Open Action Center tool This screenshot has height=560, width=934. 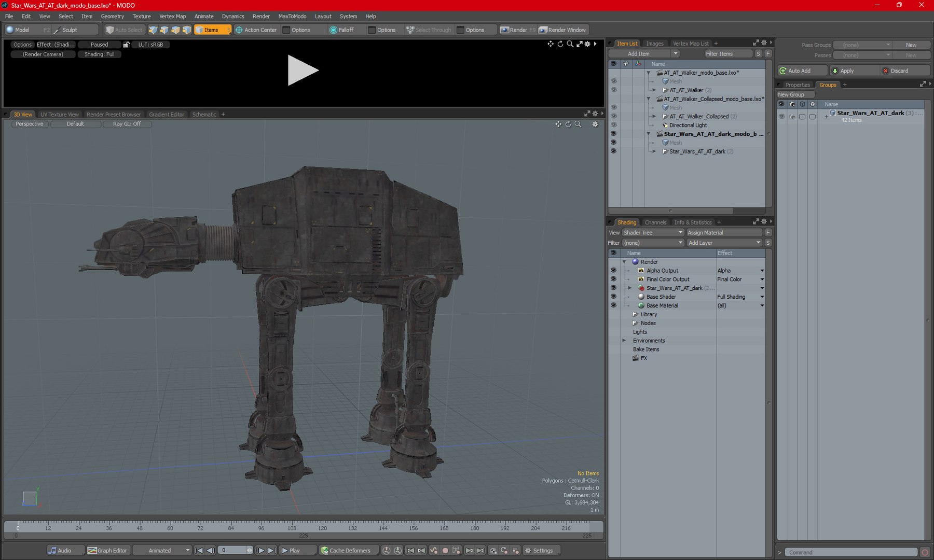(x=256, y=30)
